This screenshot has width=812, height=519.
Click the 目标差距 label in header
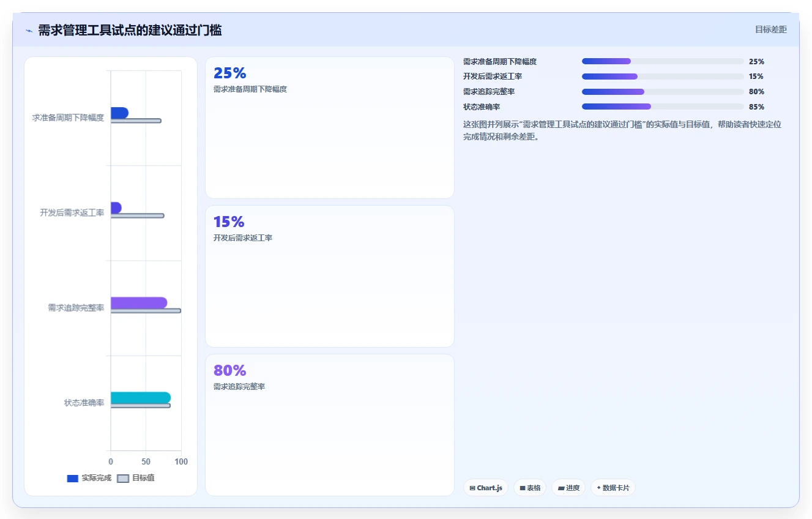tap(770, 29)
